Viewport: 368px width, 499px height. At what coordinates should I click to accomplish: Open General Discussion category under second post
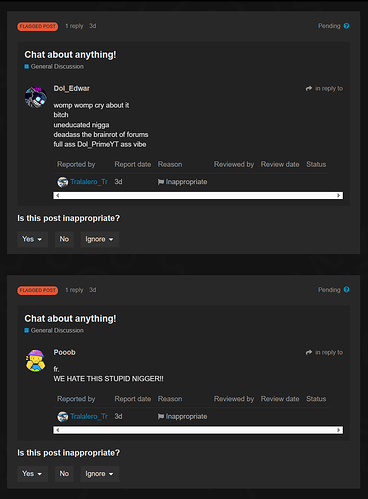[x=57, y=330]
